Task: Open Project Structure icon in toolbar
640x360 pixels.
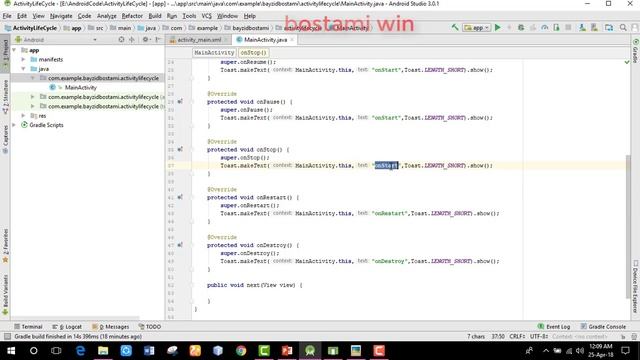Action: 609,27
